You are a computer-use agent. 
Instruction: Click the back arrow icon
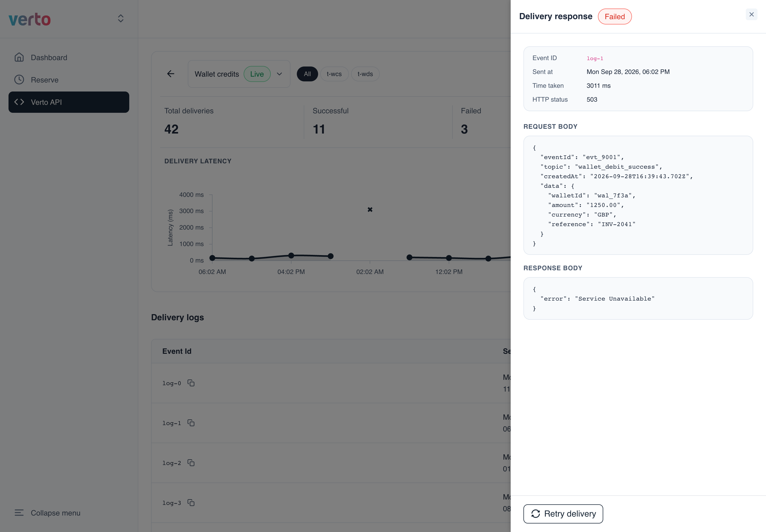click(x=171, y=74)
